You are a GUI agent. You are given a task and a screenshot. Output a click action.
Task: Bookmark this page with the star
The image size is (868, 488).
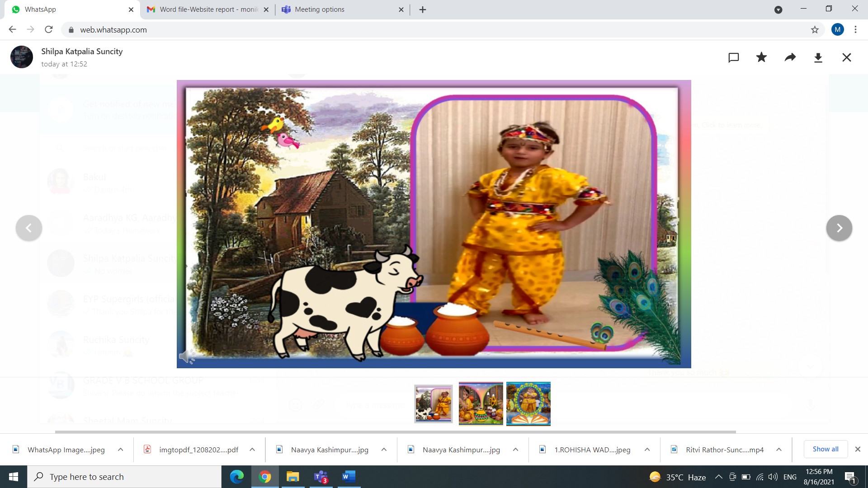[815, 30]
